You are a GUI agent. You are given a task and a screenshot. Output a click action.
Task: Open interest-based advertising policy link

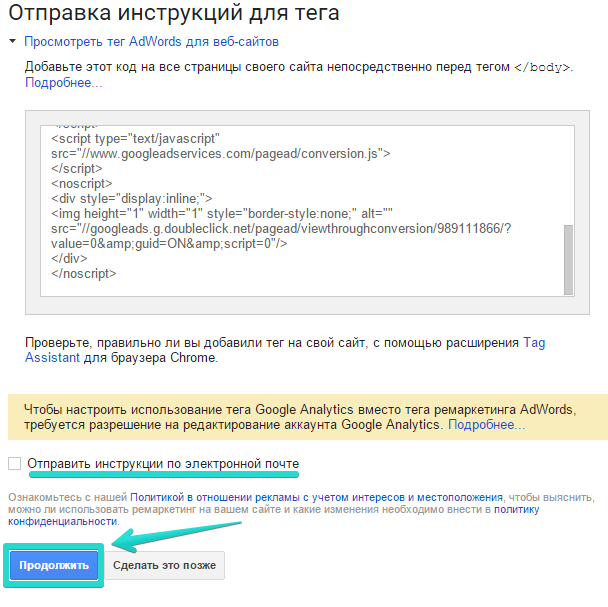(x=316, y=497)
